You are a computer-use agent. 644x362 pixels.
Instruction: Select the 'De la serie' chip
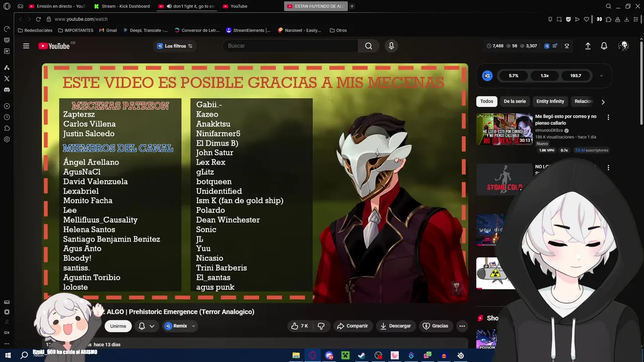pos(515,101)
